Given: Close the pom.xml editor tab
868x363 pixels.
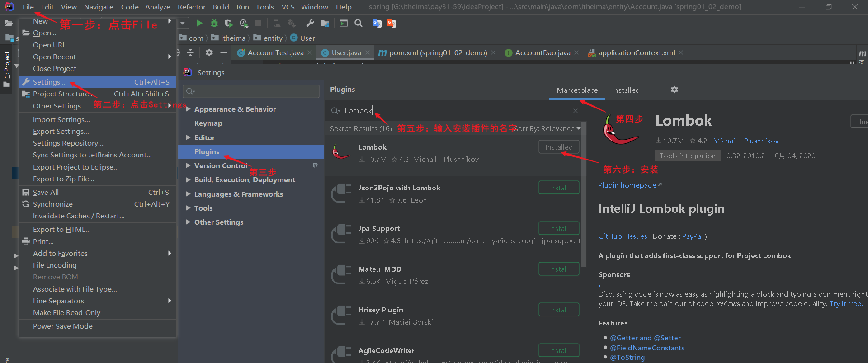Looking at the screenshot, I should [493, 53].
